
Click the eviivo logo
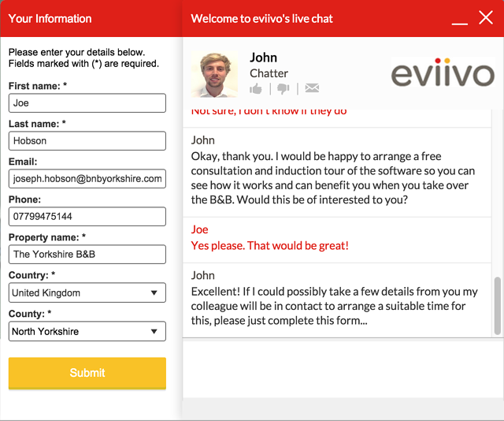[x=443, y=73]
